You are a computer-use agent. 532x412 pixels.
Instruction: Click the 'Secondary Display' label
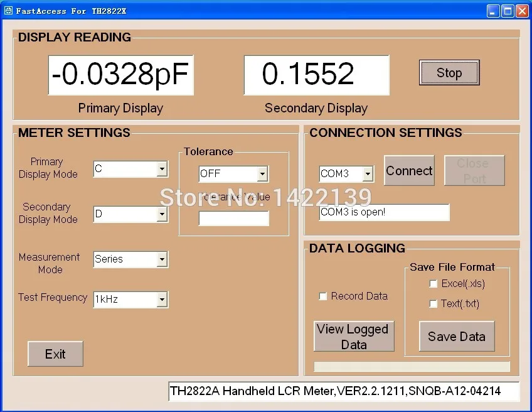click(x=316, y=108)
